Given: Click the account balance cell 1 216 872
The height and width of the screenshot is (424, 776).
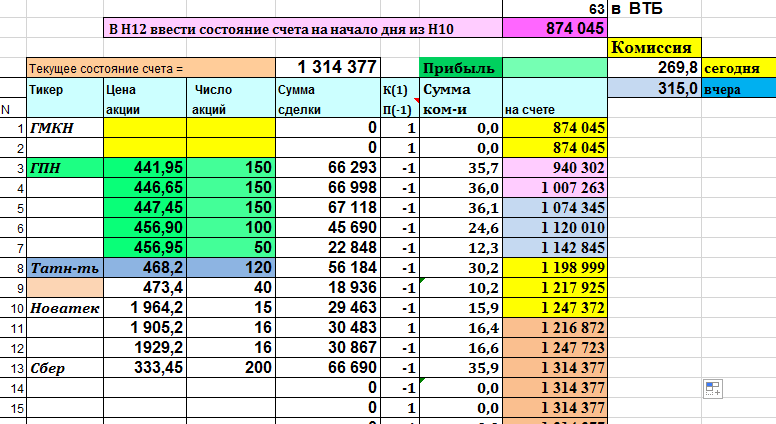Looking at the screenshot, I should (555, 328).
